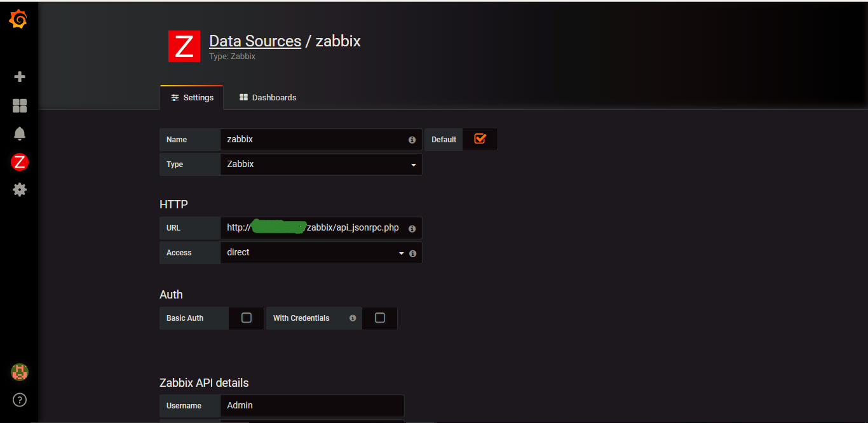Click the Default label
This screenshot has width=868, height=423.
tap(444, 140)
